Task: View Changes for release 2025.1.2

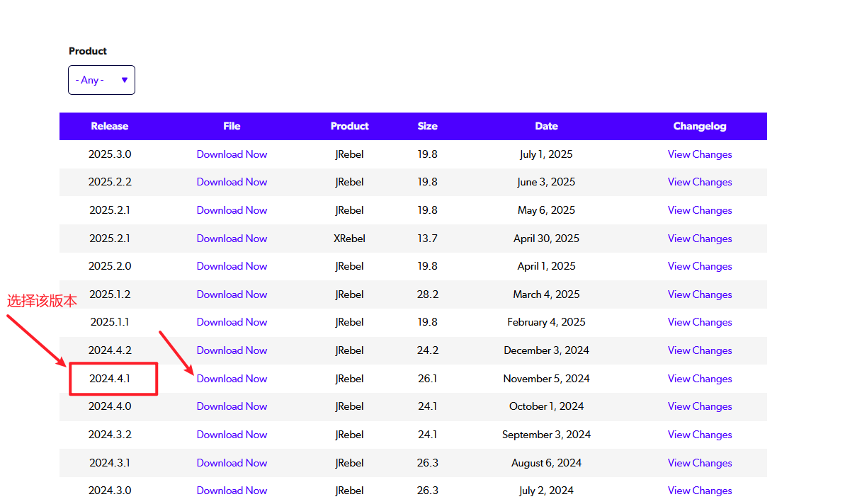Action: point(700,294)
